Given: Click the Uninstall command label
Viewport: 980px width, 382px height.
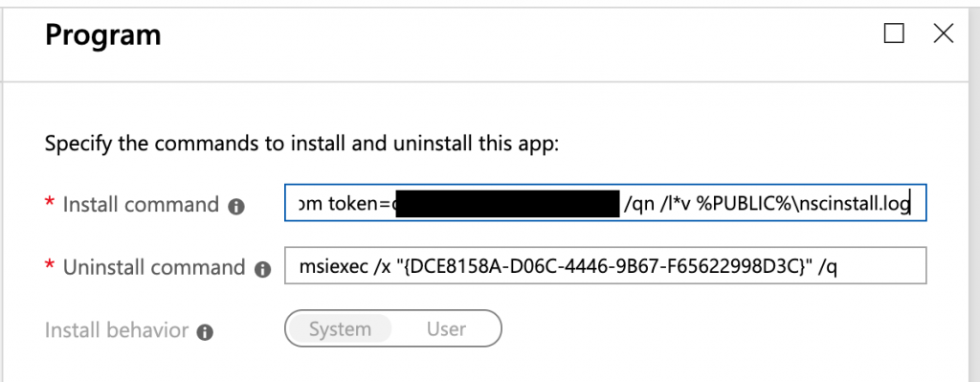Looking at the screenshot, I should click(154, 267).
